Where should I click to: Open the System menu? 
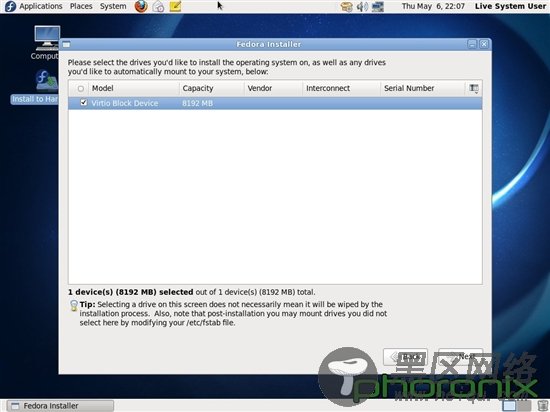pos(113,6)
